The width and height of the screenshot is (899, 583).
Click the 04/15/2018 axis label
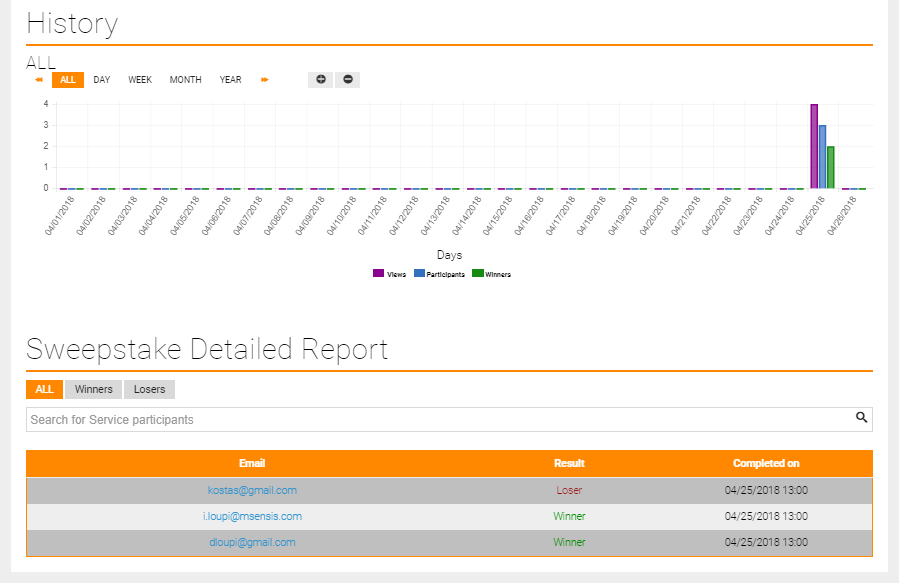tap(498, 216)
